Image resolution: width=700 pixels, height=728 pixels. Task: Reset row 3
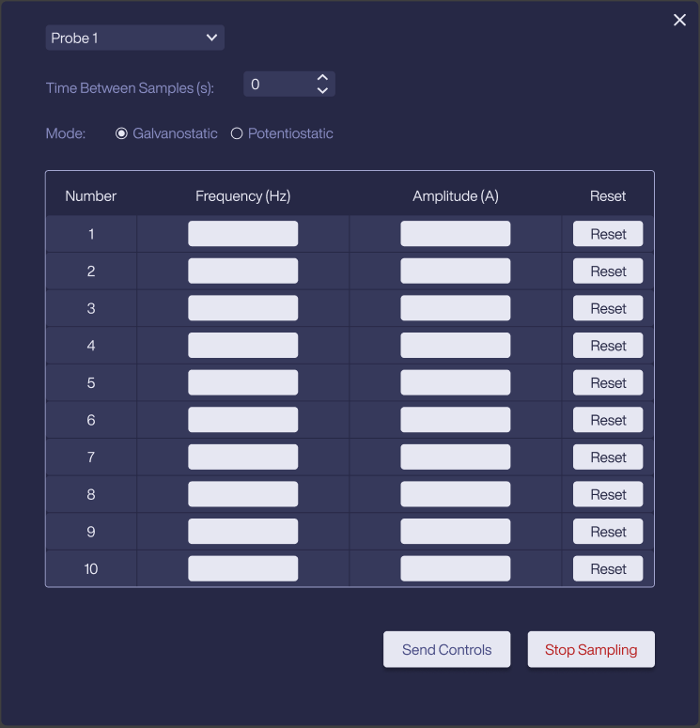click(x=608, y=308)
